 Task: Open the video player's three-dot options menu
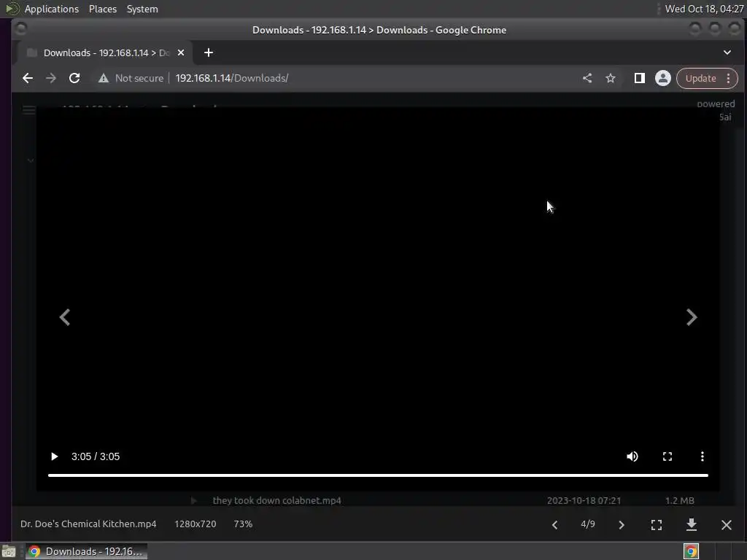(x=703, y=456)
